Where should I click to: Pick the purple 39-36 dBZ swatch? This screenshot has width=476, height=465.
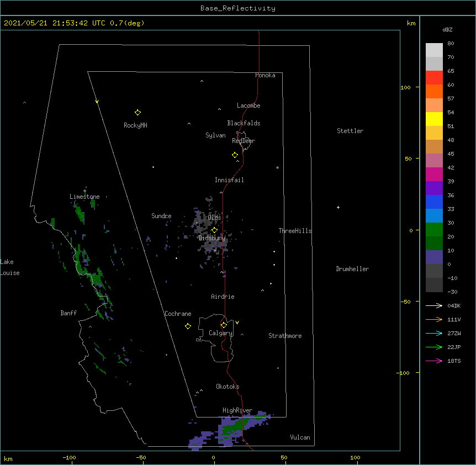coord(434,188)
